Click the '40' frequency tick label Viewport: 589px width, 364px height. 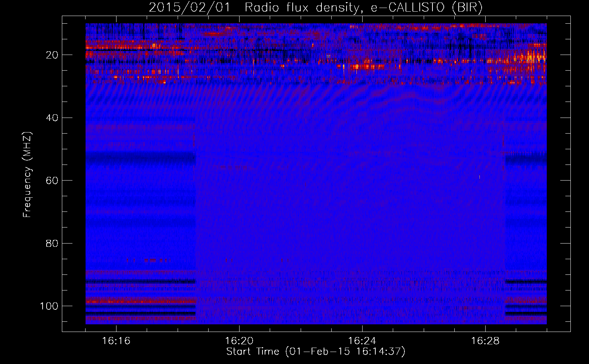(52, 118)
